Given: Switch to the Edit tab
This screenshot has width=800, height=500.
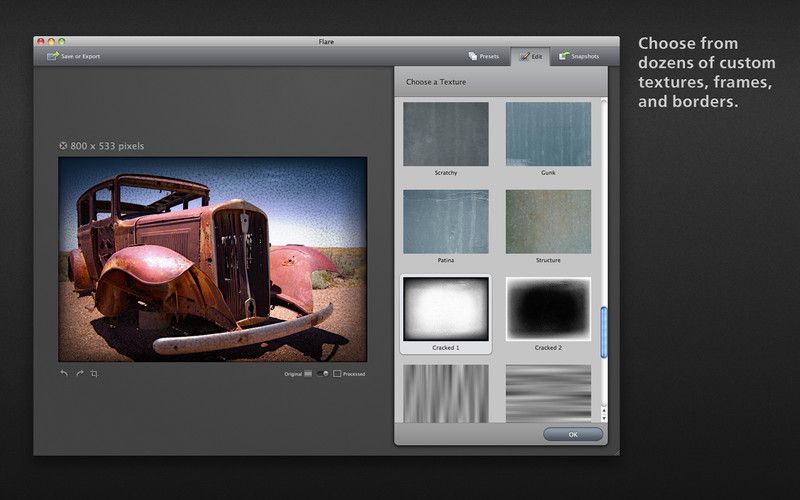Looking at the screenshot, I should (x=531, y=56).
